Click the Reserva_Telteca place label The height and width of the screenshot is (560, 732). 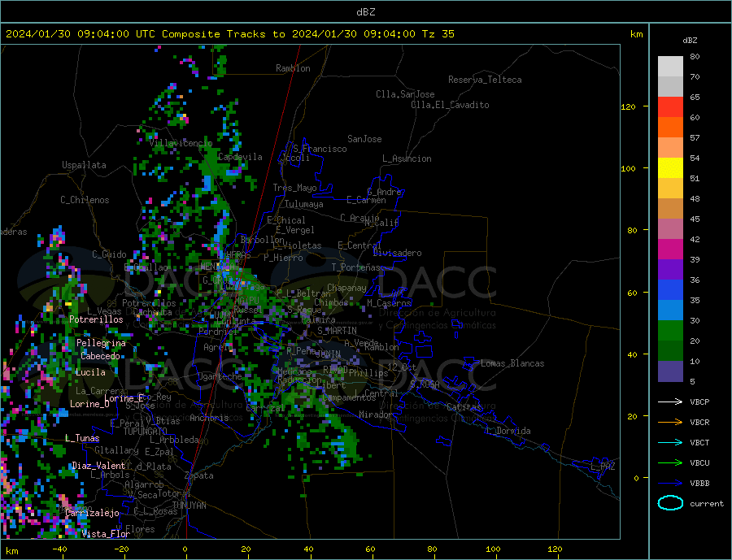[x=485, y=80]
